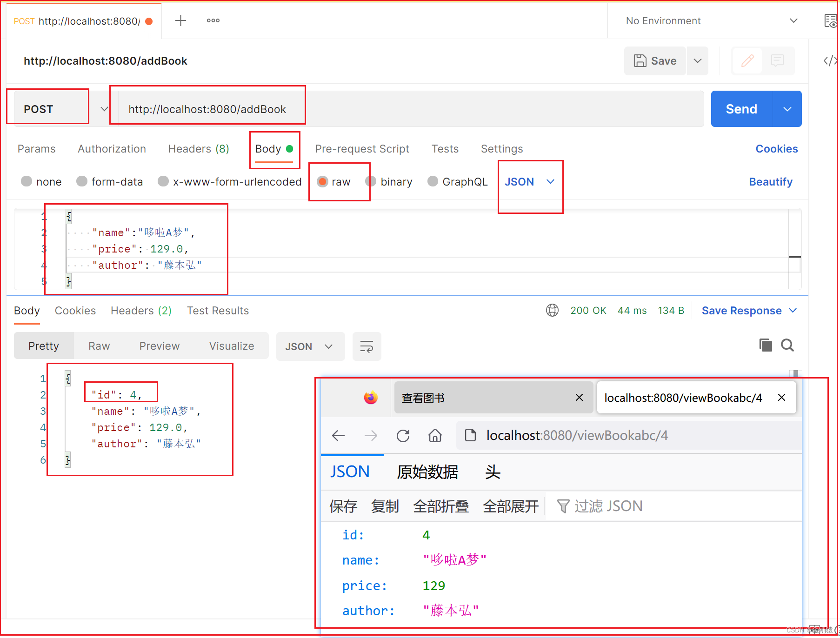840x638 pixels.
Task: Click the request URL input field
Action: 411,109
